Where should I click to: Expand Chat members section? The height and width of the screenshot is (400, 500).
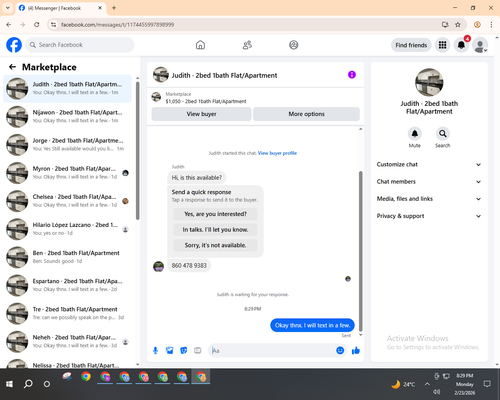coord(429,182)
